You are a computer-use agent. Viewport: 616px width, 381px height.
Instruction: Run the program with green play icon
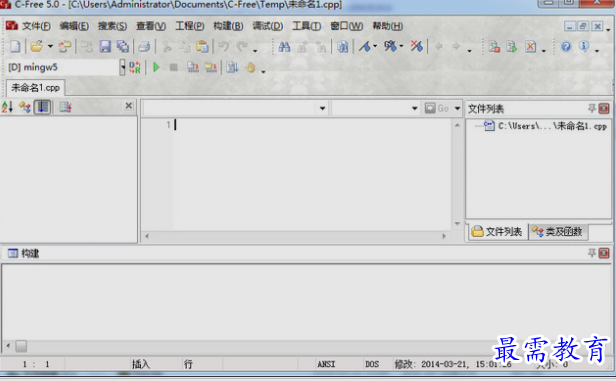156,67
